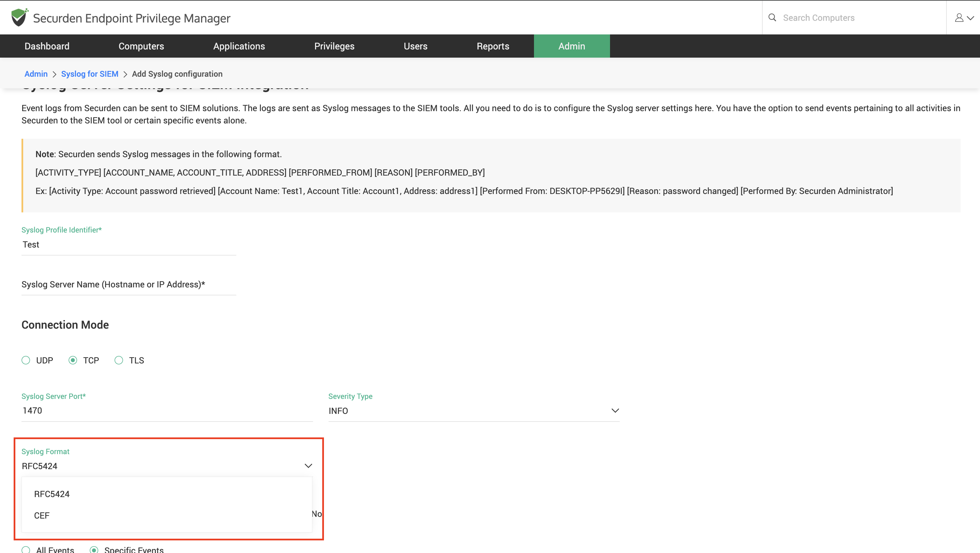Choose CEF from the format list

pyautogui.click(x=167, y=515)
